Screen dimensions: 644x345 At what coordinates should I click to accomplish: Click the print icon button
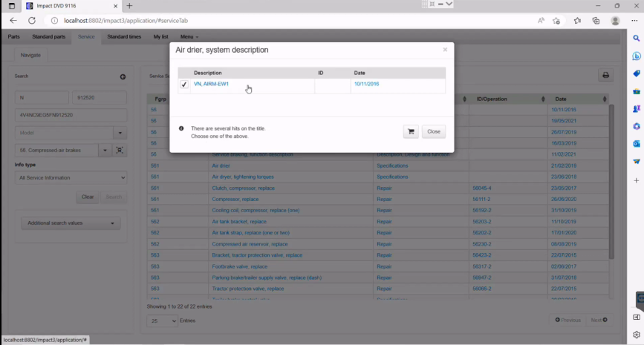(605, 75)
